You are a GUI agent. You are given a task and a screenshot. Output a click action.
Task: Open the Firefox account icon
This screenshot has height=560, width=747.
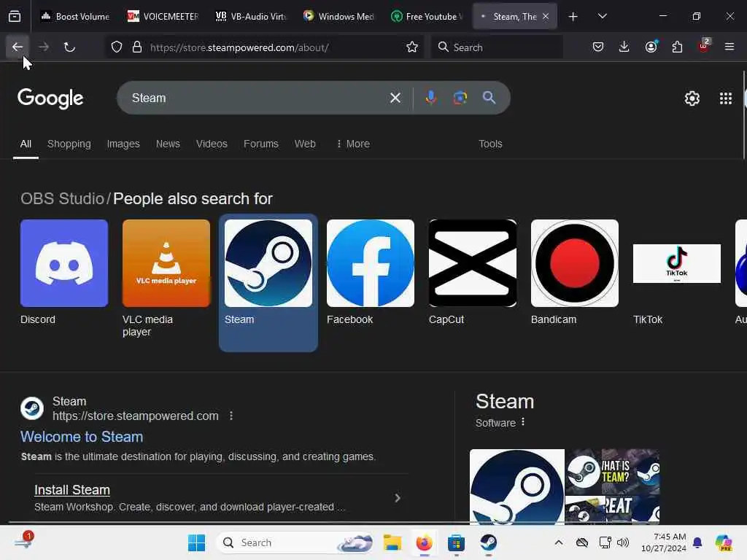pos(651,47)
